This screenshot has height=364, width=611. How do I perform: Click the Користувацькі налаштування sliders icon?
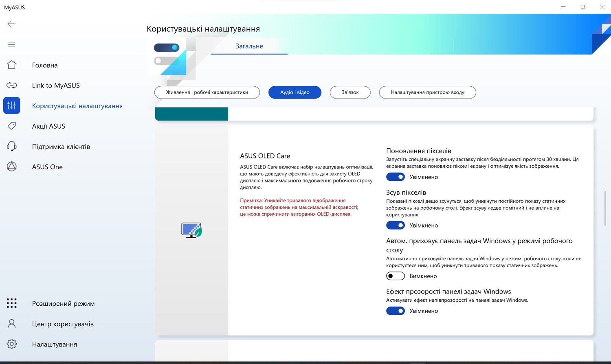tap(11, 105)
